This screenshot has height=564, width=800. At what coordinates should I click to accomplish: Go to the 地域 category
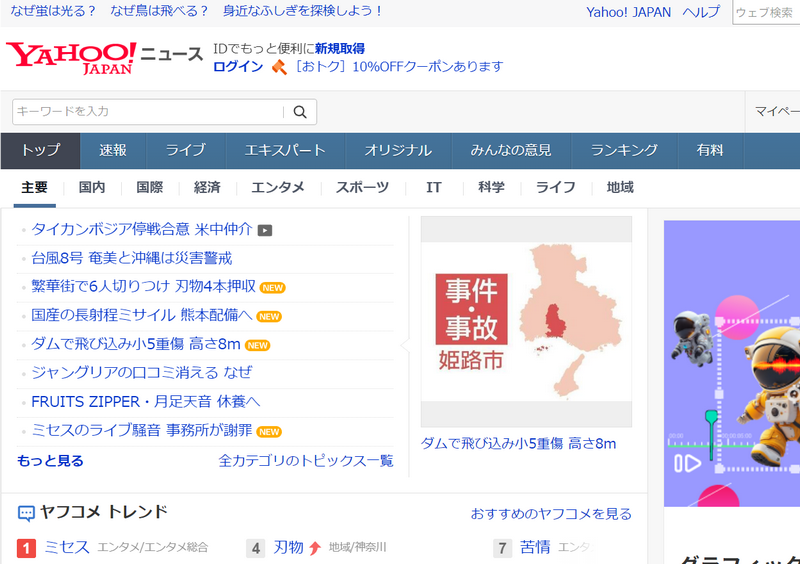(620, 188)
